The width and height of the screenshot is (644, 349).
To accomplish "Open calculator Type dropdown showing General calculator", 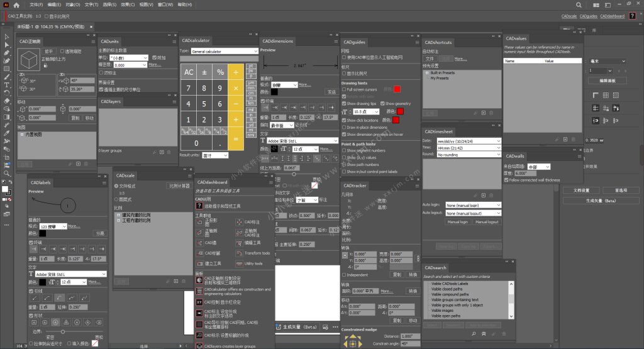I will [225, 52].
